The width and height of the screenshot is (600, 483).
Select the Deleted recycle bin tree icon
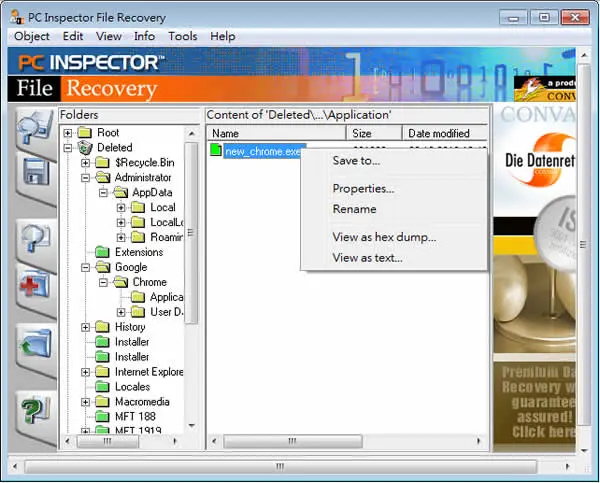click(x=85, y=147)
